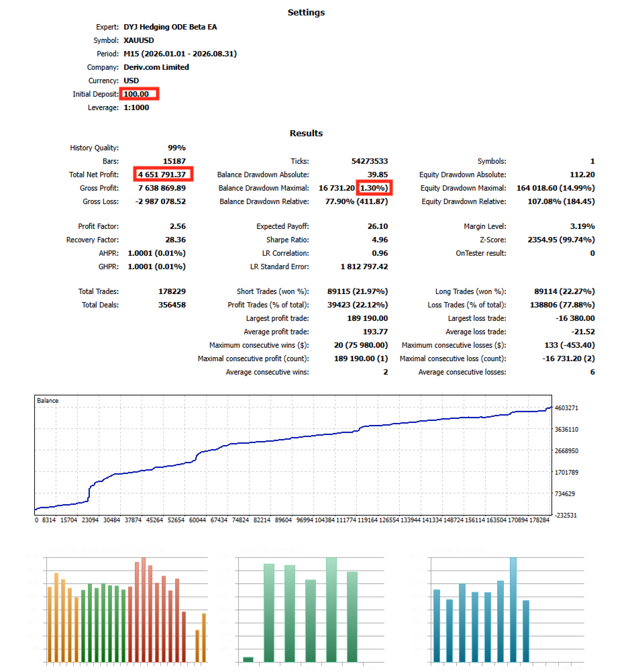Click the 4603271 axis label on the balance chart
The height and width of the screenshot is (672, 634).
pos(566,408)
